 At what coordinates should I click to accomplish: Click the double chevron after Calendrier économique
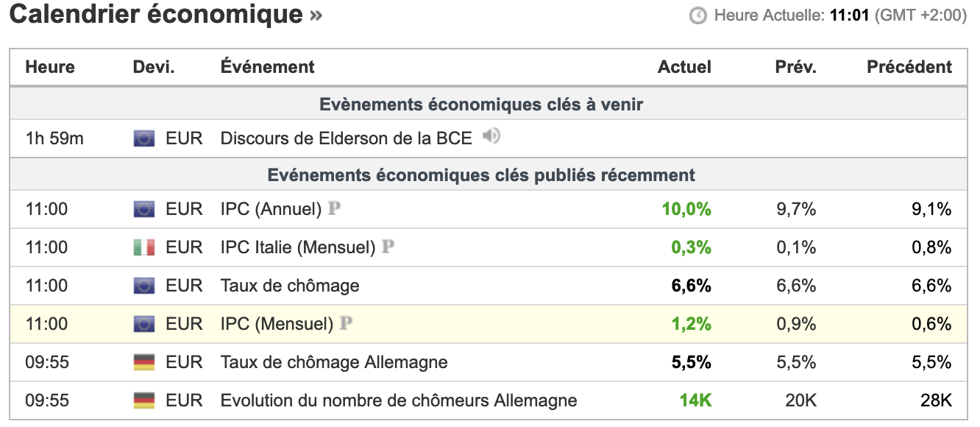click(316, 15)
